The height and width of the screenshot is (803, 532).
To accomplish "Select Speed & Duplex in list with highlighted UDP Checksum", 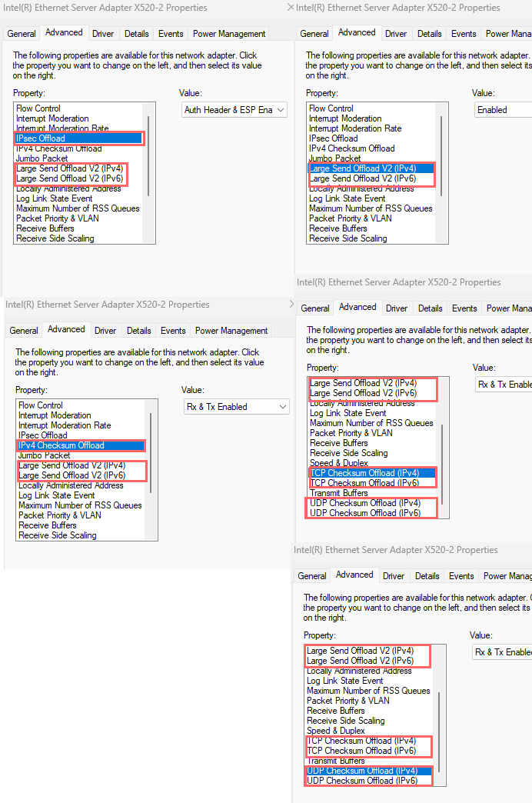I will (336, 731).
